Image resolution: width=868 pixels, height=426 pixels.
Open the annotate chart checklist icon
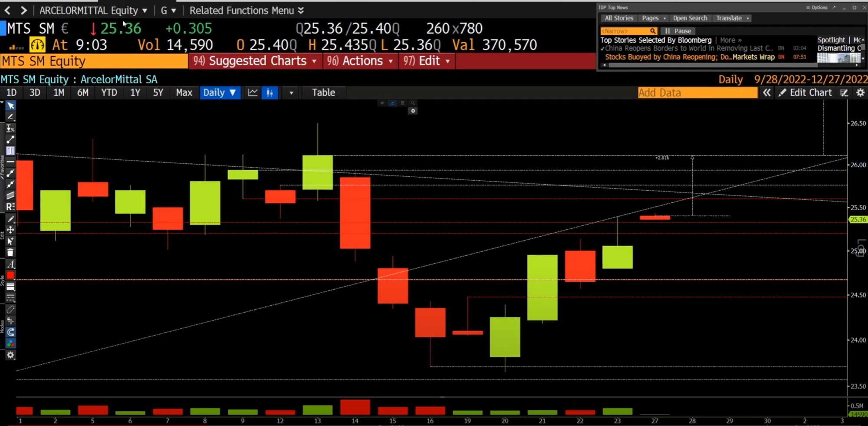pyautogui.click(x=844, y=92)
